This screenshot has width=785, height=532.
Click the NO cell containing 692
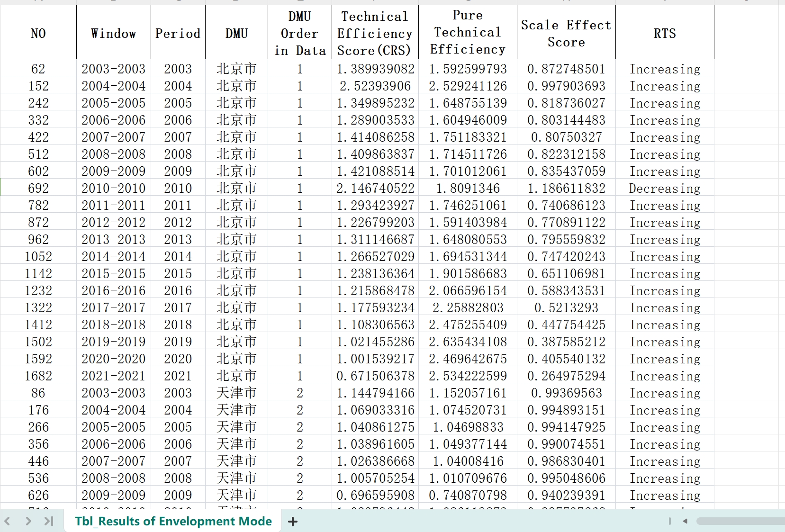point(38,188)
